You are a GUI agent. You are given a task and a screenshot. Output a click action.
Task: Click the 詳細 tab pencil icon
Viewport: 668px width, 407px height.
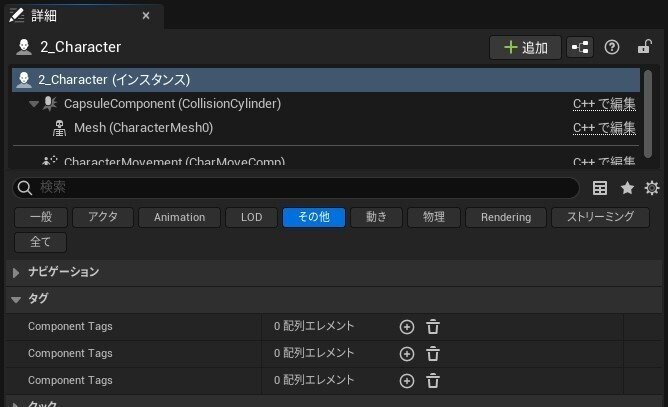point(16,16)
